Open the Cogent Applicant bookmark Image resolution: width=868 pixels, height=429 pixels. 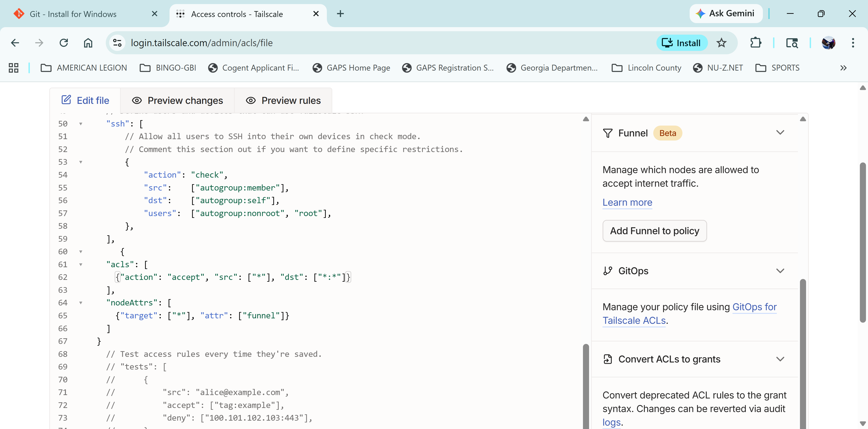(254, 68)
